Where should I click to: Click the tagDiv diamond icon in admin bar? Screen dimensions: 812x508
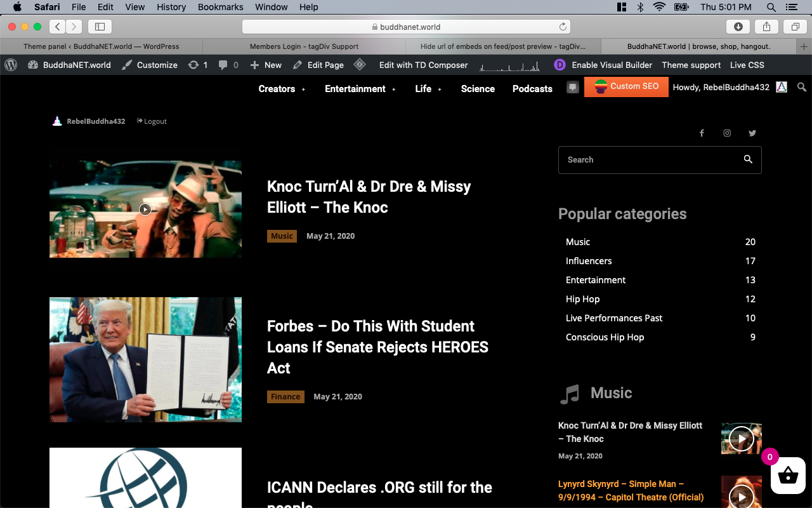click(360, 65)
